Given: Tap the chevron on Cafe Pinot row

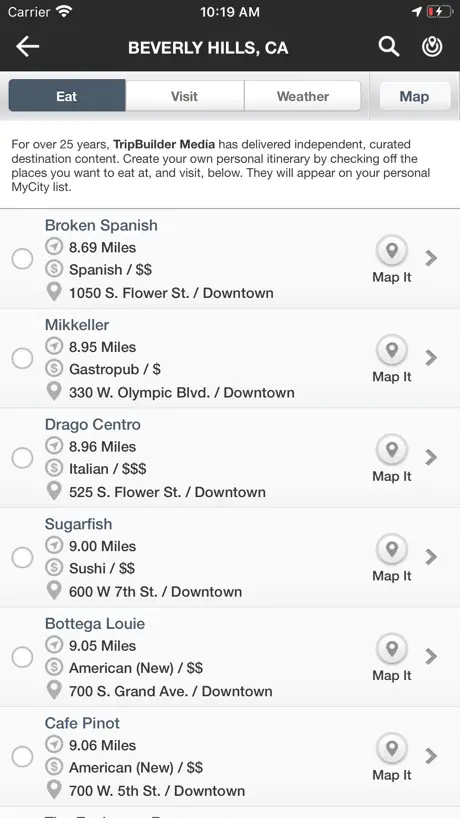Looking at the screenshot, I should (431, 756).
